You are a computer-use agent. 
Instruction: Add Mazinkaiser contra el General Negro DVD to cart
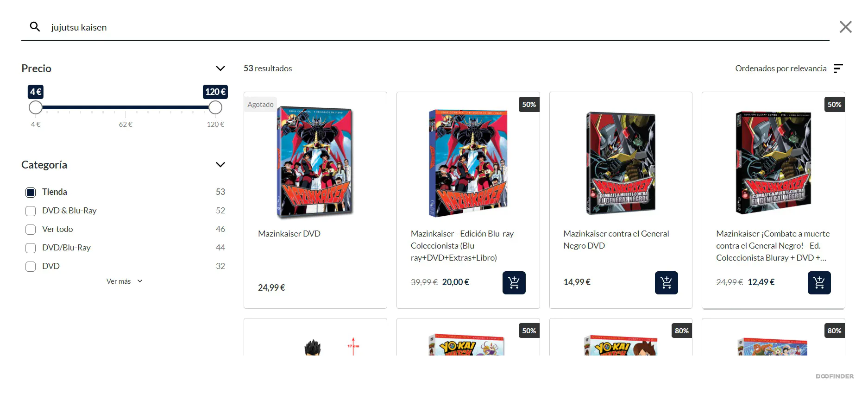pos(666,282)
